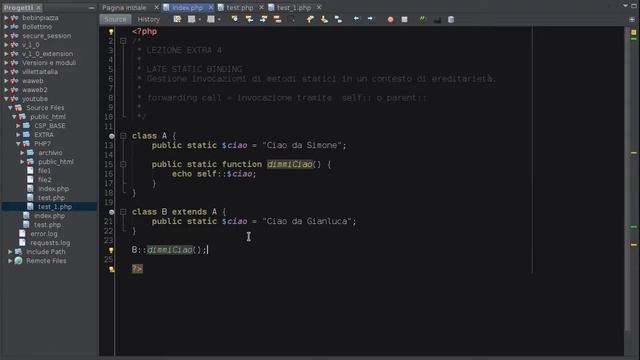Viewport: 640px width, 360px height.
Task: Collapse the class A fold marker
Action: [123, 136]
